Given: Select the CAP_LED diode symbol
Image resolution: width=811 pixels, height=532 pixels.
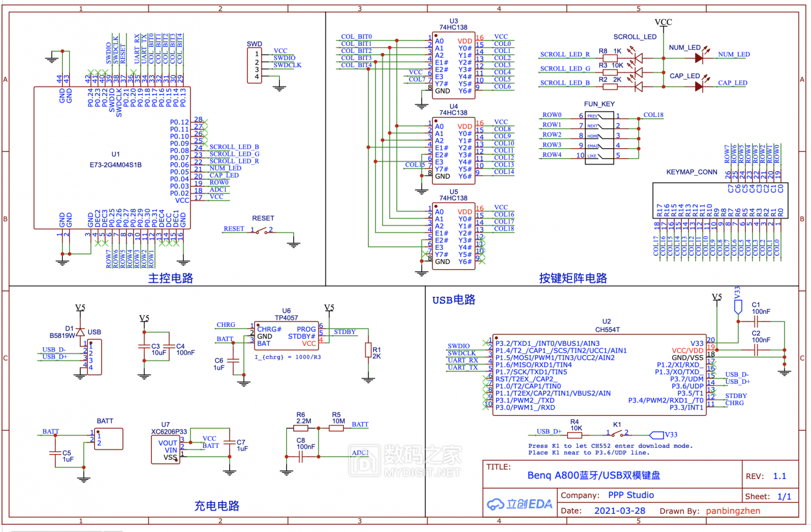Looking at the screenshot, I should pyautogui.click(x=699, y=86).
